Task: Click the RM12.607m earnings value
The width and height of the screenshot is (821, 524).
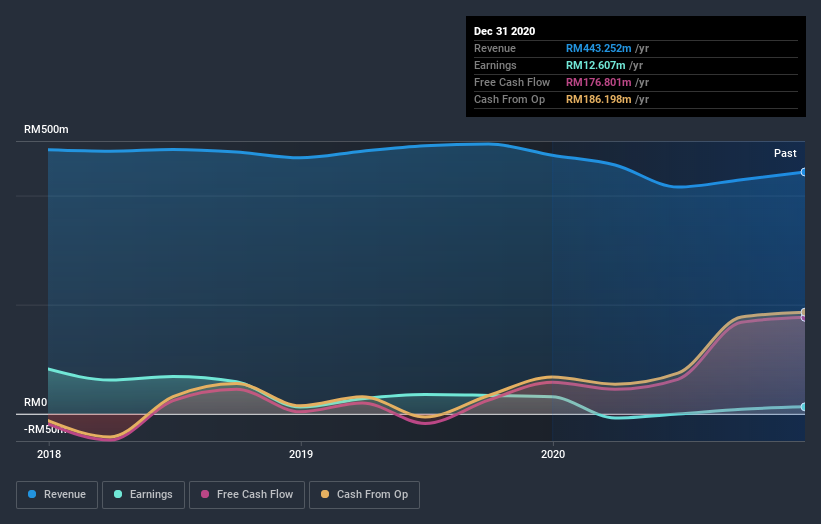Action: [x=595, y=65]
